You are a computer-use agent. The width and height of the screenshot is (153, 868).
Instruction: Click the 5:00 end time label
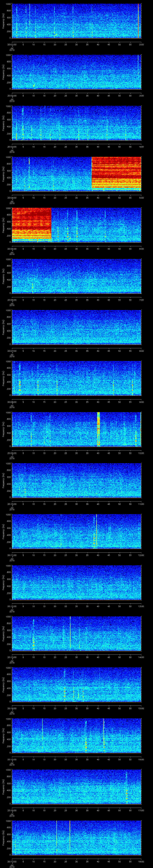[141, 197]
